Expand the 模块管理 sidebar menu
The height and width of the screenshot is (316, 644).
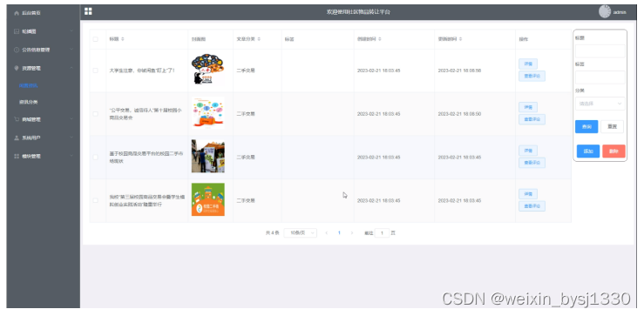coord(71,157)
